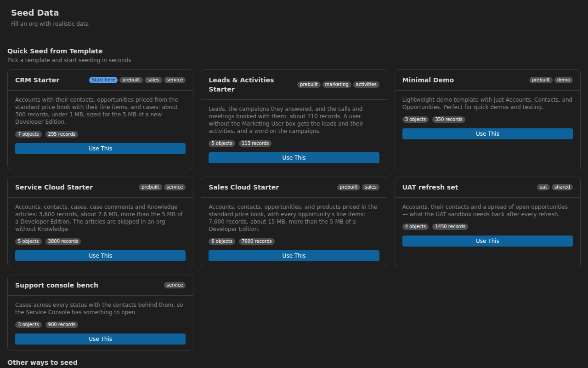The image size is (588, 368).
Task: Click the Support console bench title
Action: (57, 285)
